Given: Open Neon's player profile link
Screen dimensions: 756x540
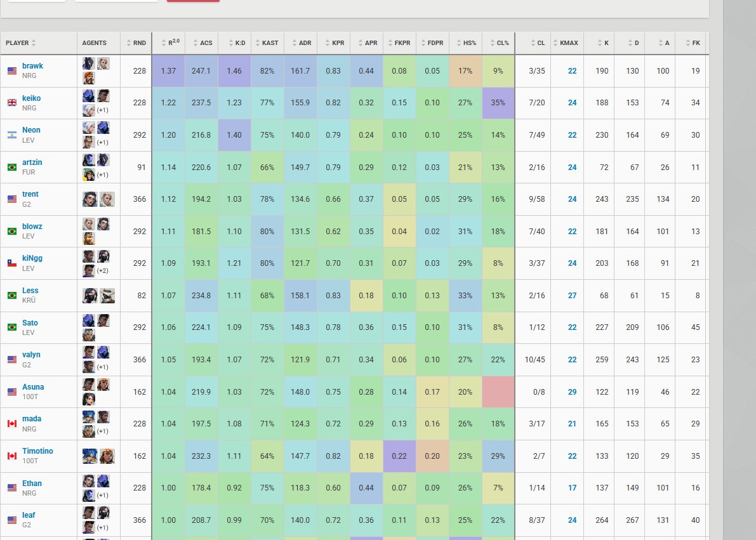Looking at the screenshot, I should click(31, 129).
